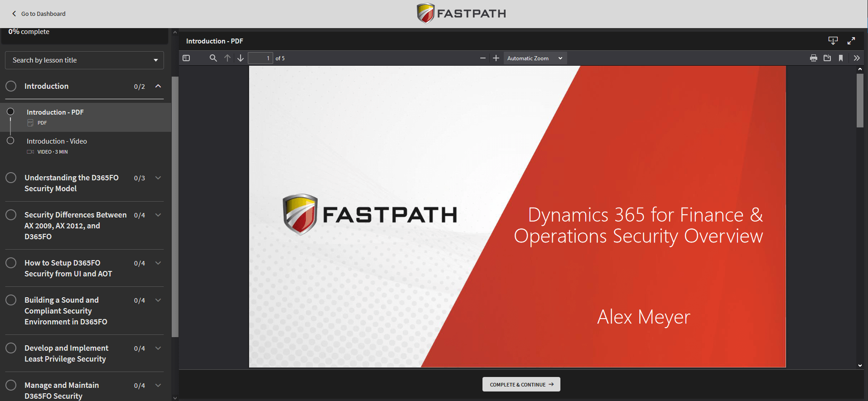Image resolution: width=868 pixels, height=401 pixels.
Task: Open the PDF tools double-chevron menu
Action: point(857,58)
